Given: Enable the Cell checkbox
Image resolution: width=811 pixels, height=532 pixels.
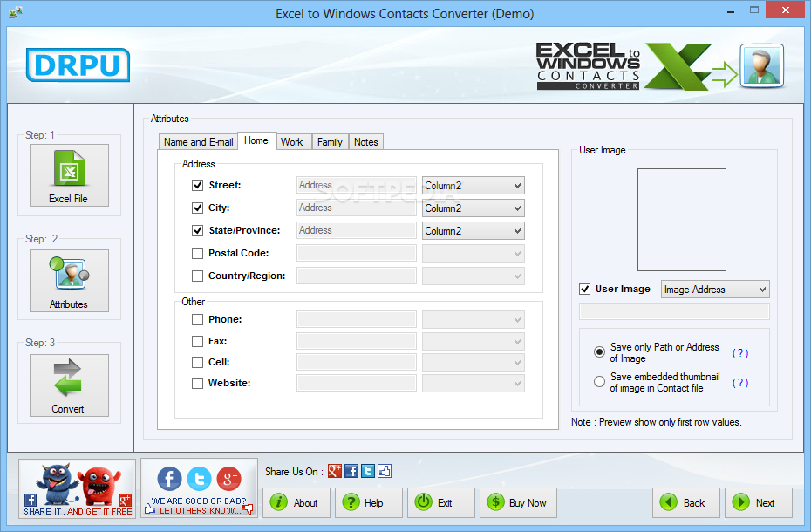Looking at the screenshot, I should click(x=198, y=362).
